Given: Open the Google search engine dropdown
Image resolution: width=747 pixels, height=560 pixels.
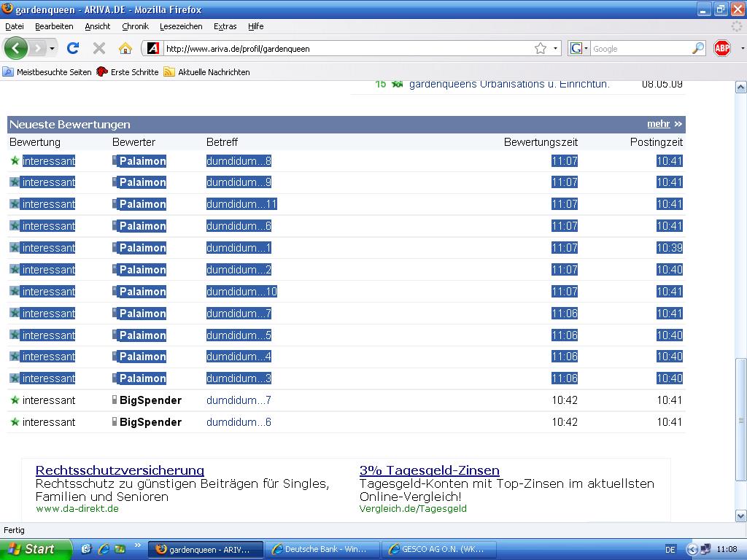Looking at the screenshot, I should pyautogui.click(x=579, y=48).
